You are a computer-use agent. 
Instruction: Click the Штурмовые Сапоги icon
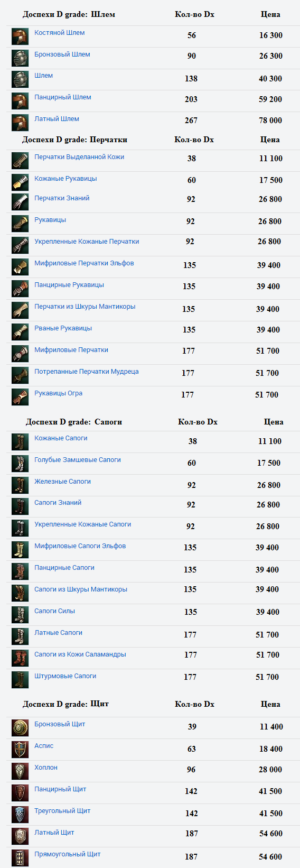20,680
